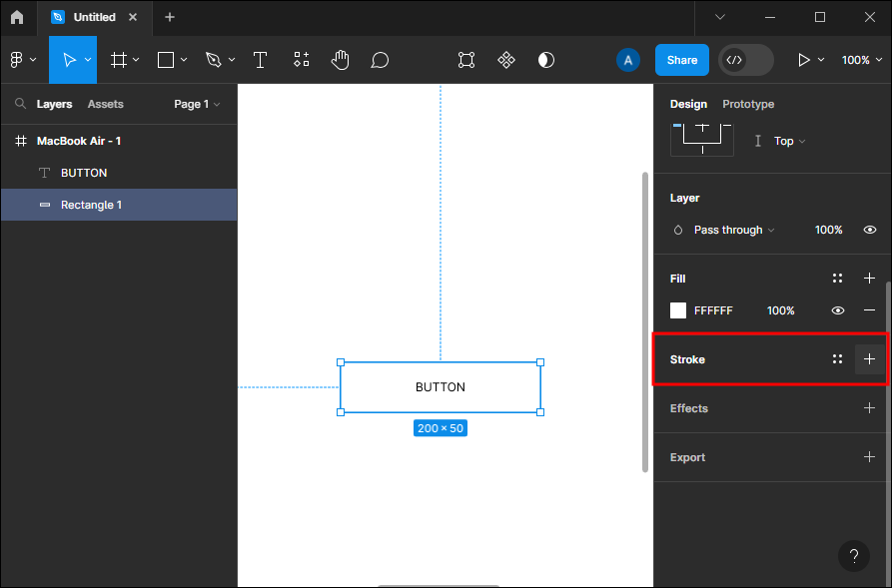This screenshot has width=892, height=588.
Task: Add an effect with the plus icon
Action: tap(869, 408)
